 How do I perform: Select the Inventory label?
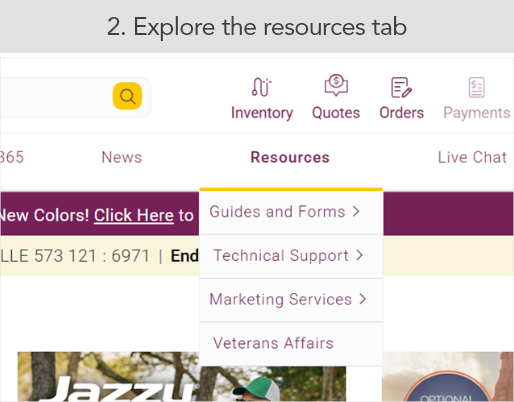click(262, 113)
